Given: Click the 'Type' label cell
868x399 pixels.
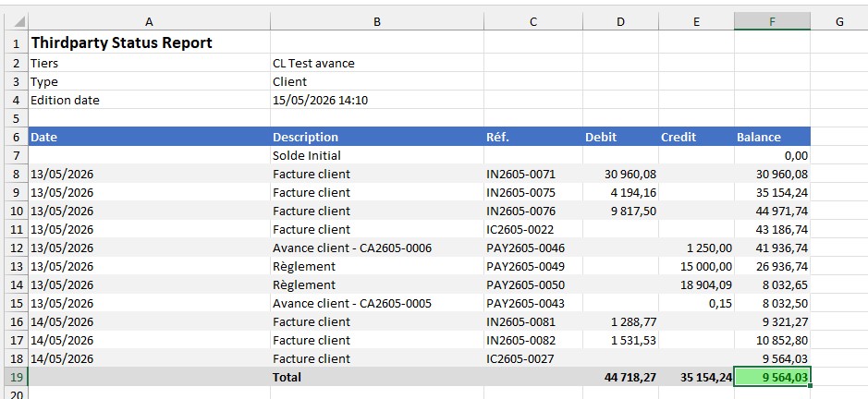Looking at the screenshot, I should [149, 81].
